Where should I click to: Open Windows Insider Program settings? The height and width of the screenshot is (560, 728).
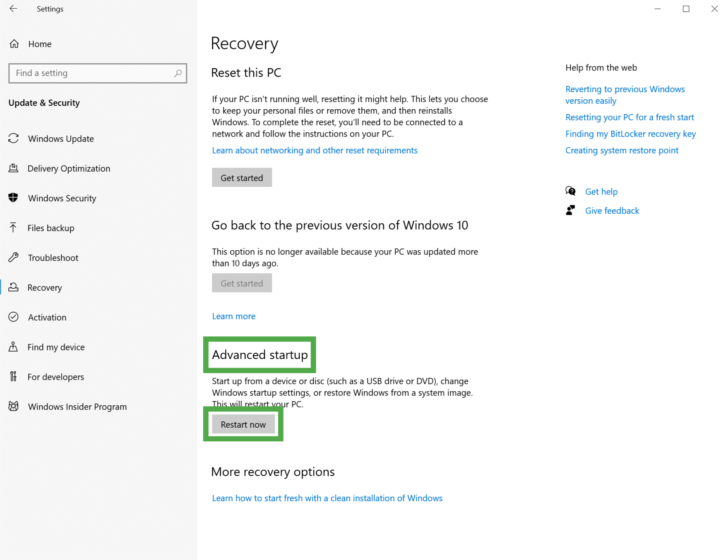point(77,407)
